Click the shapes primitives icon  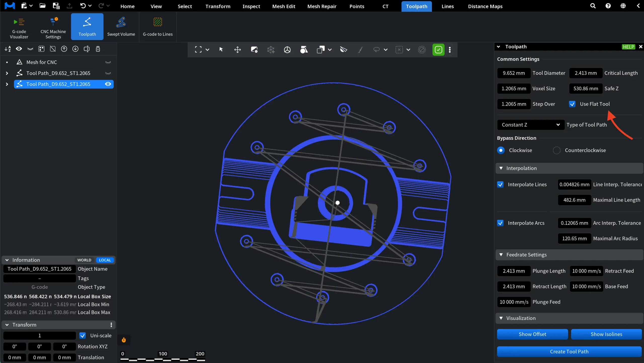tap(304, 50)
